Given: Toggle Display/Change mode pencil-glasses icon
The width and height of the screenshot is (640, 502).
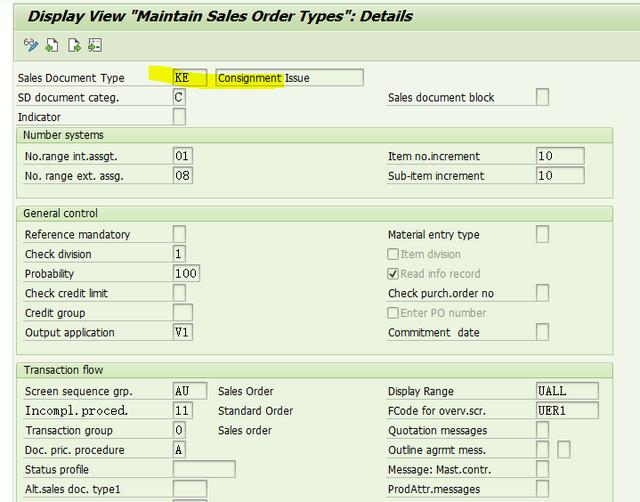Looking at the screenshot, I should point(31,45).
